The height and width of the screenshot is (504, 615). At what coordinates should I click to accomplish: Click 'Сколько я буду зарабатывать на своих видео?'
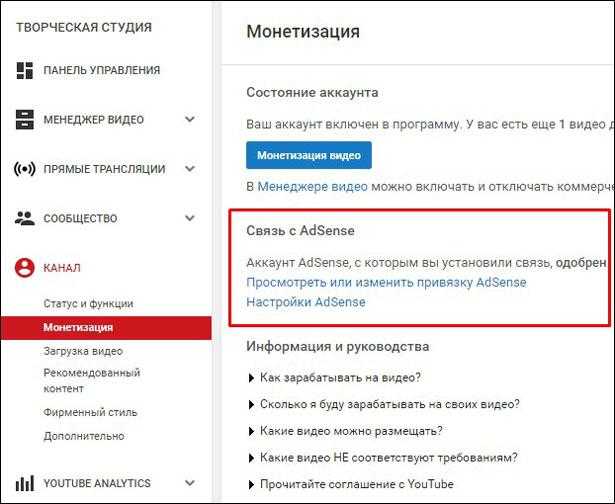click(390, 404)
